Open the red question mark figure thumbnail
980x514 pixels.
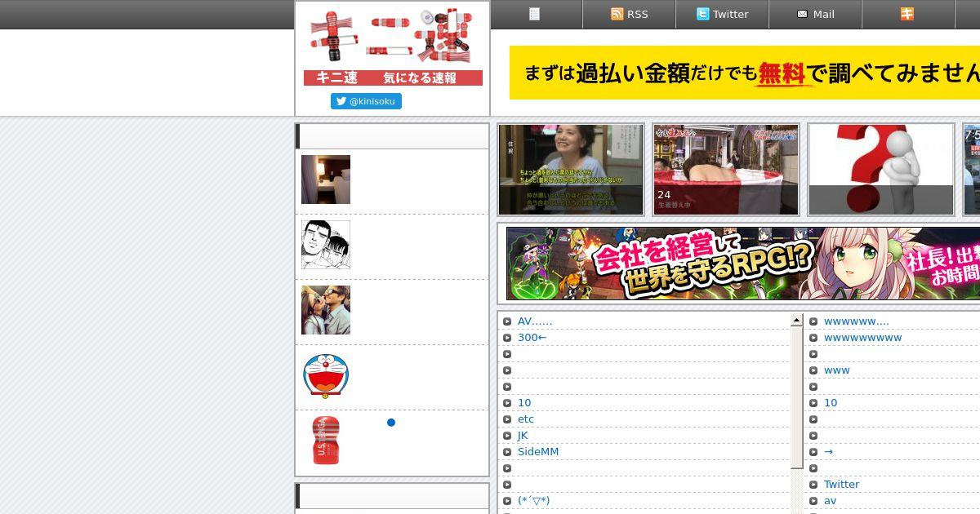[x=881, y=170]
